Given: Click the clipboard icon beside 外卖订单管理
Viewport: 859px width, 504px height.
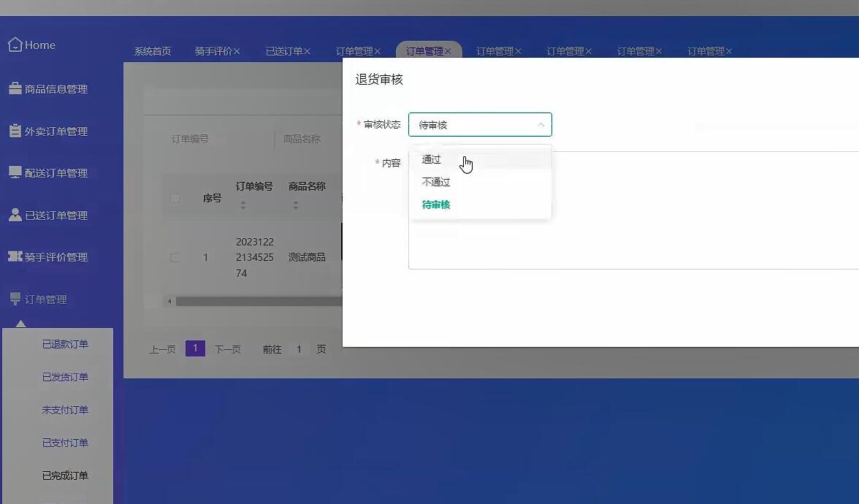Looking at the screenshot, I should [15, 131].
